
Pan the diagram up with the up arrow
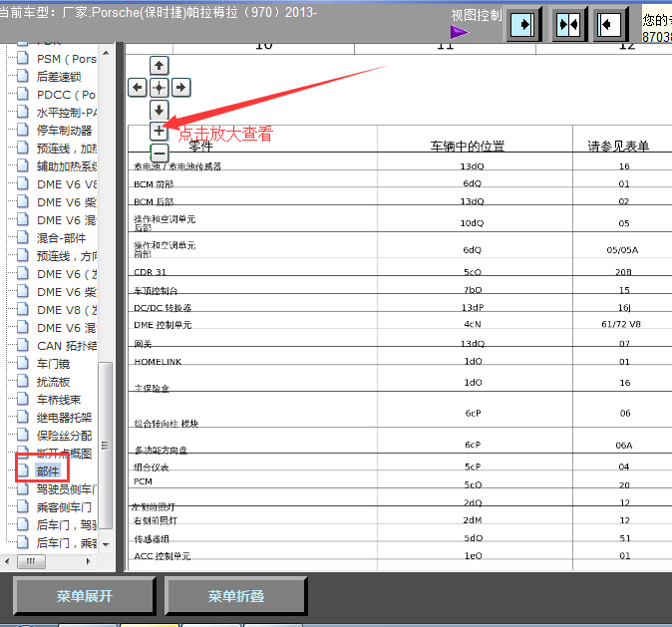159,66
